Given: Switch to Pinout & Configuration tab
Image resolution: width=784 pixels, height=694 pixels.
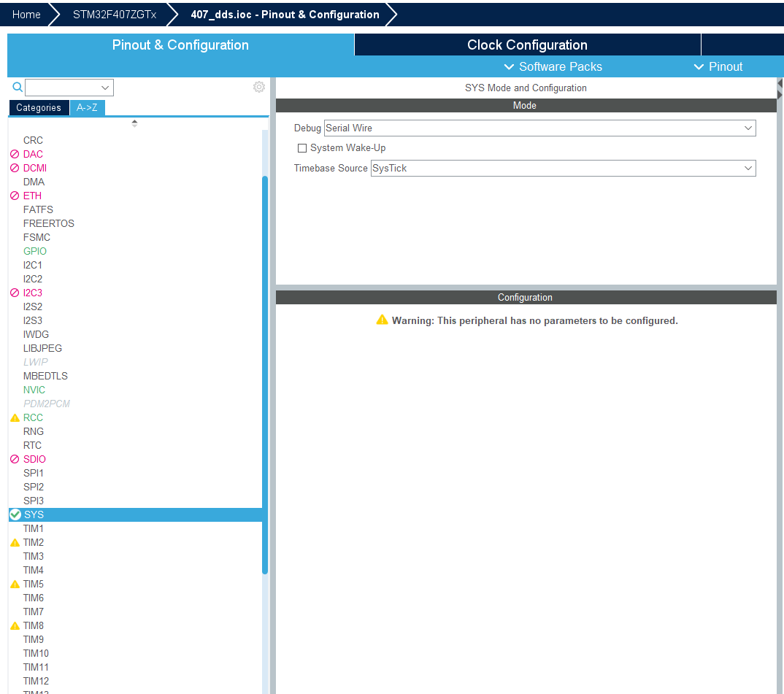Looking at the screenshot, I should (180, 45).
